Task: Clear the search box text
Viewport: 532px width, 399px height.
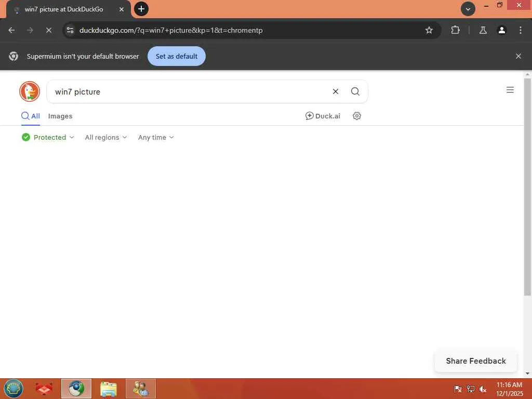Action: [336, 91]
